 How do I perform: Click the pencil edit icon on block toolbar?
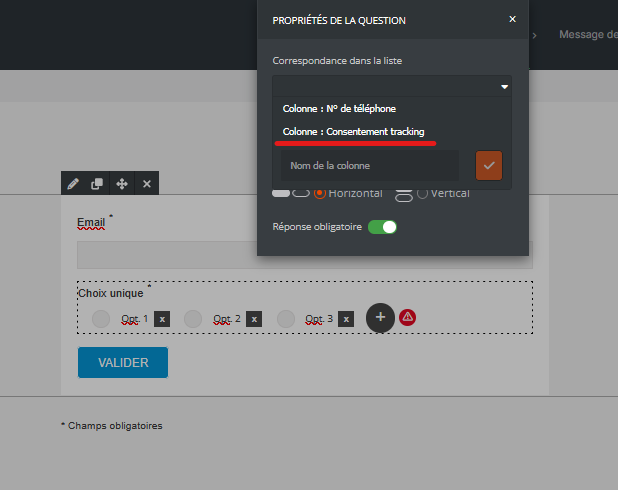[73, 184]
